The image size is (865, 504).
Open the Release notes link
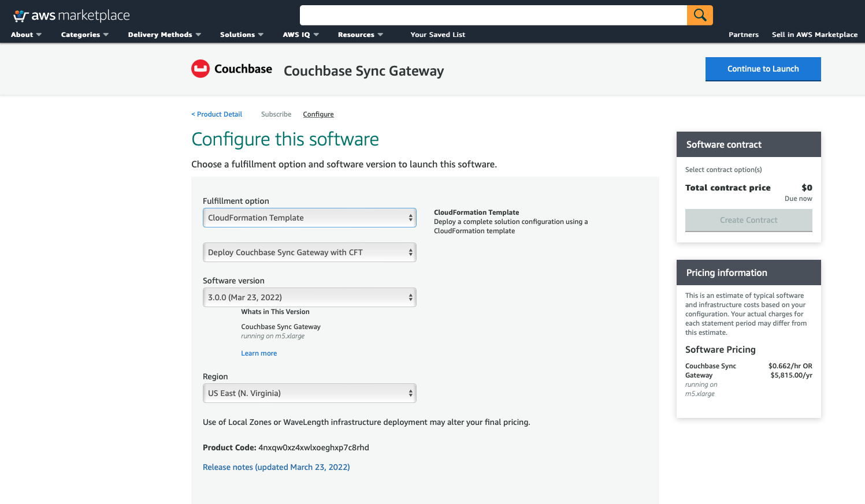(276, 466)
